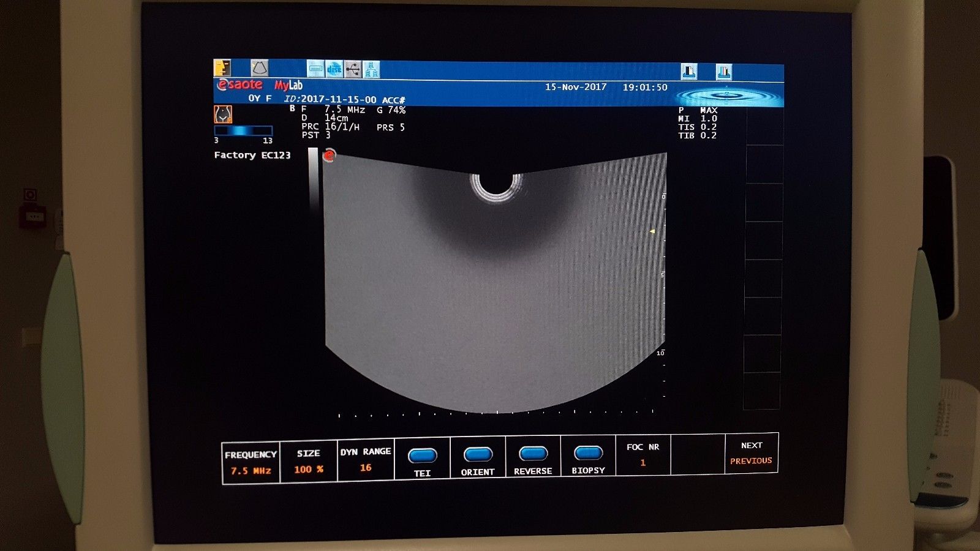Select the abdominal application preset icon
Image resolution: width=980 pixels, height=551 pixels.
[x=223, y=114]
